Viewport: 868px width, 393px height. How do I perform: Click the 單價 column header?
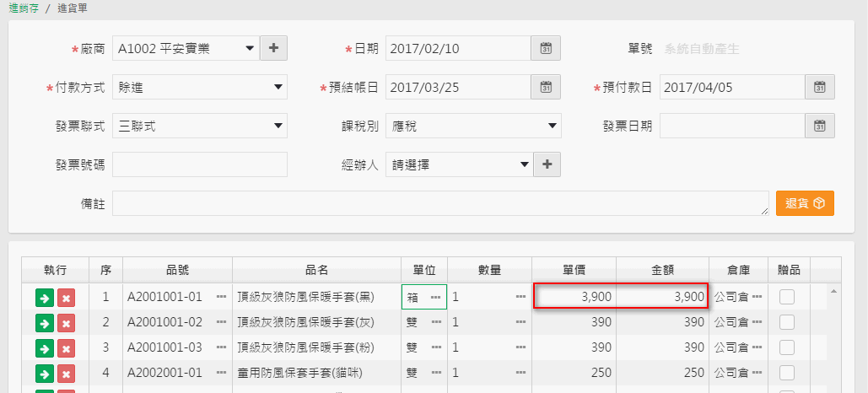click(574, 270)
